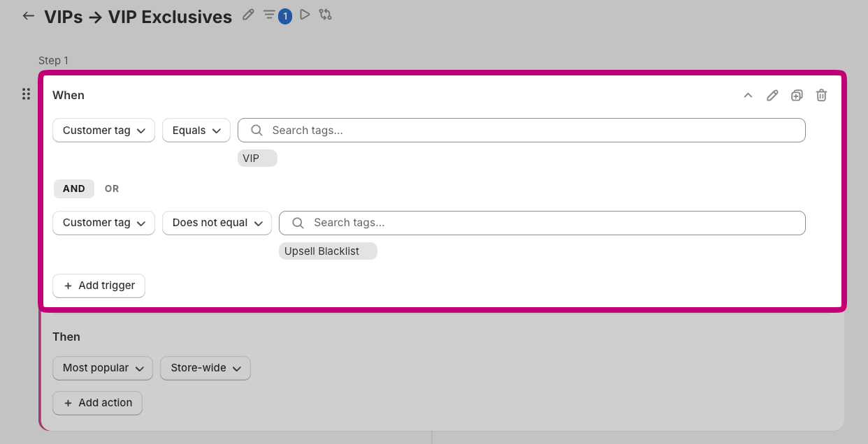868x444 pixels.
Task: Click the VIP tag chip
Action: pyautogui.click(x=257, y=158)
